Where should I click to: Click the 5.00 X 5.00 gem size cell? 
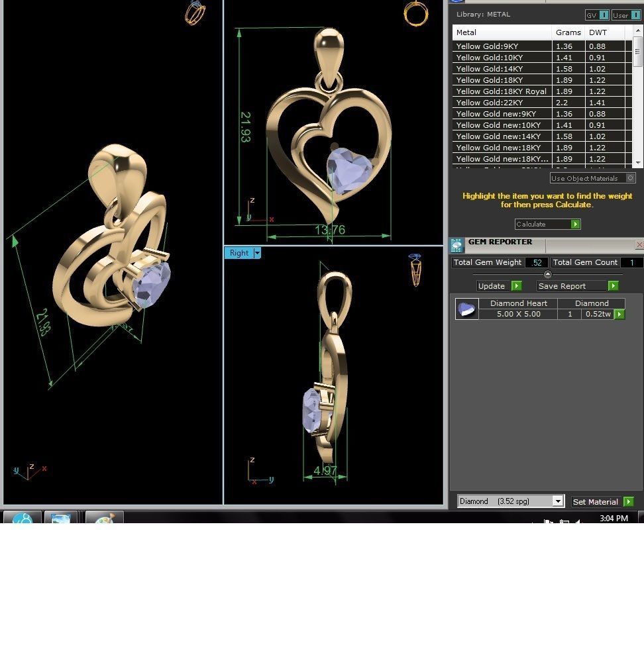pyautogui.click(x=519, y=314)
